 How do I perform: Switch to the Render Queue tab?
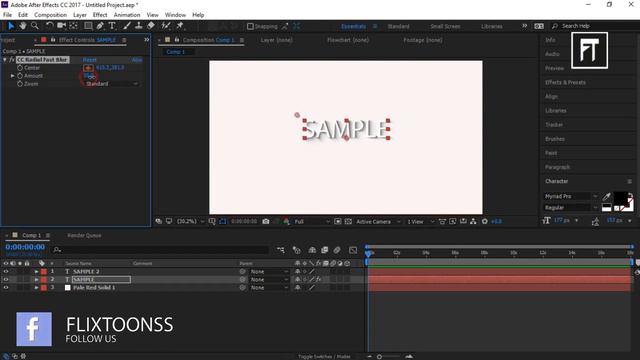tap(84, 236)
